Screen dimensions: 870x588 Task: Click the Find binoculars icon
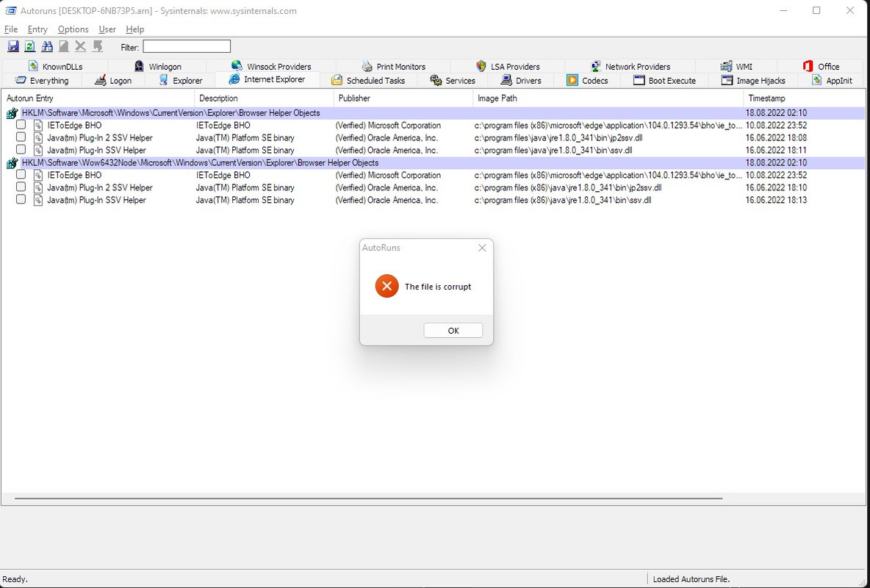[47, 46]
